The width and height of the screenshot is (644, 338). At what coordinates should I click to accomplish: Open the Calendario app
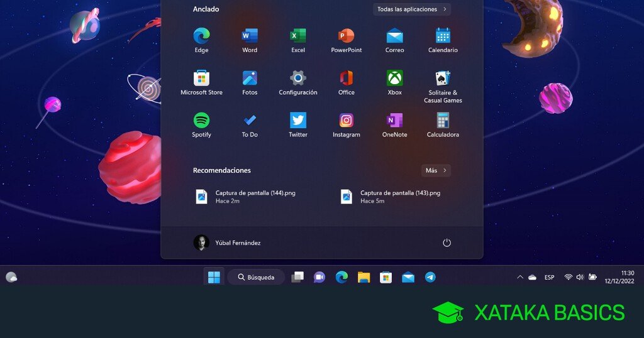pos(443,41)
